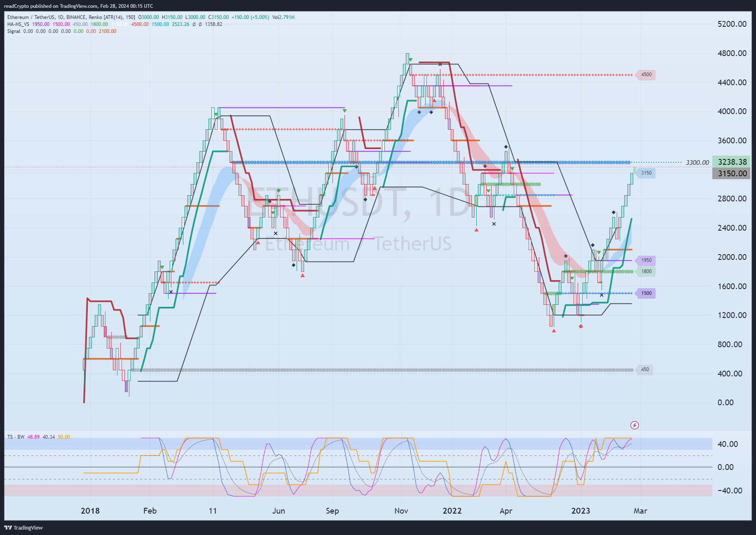The width and height of the screenshot is (756, 535).
Task: Click the Jun label on time axis
Action: click(x=279, y=511)
